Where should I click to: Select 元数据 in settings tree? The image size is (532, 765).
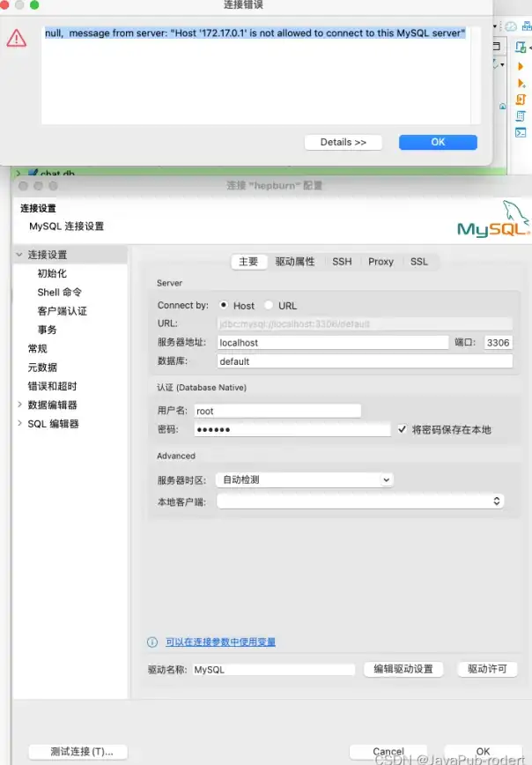pyautogui.click(x=42, y=367)
